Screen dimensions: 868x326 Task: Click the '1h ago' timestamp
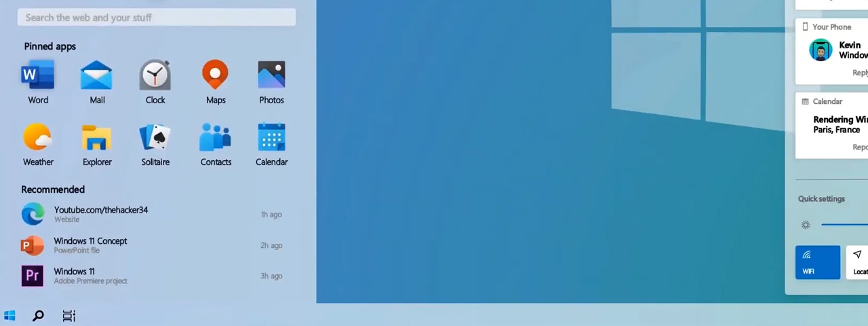[x=271, y=215]
